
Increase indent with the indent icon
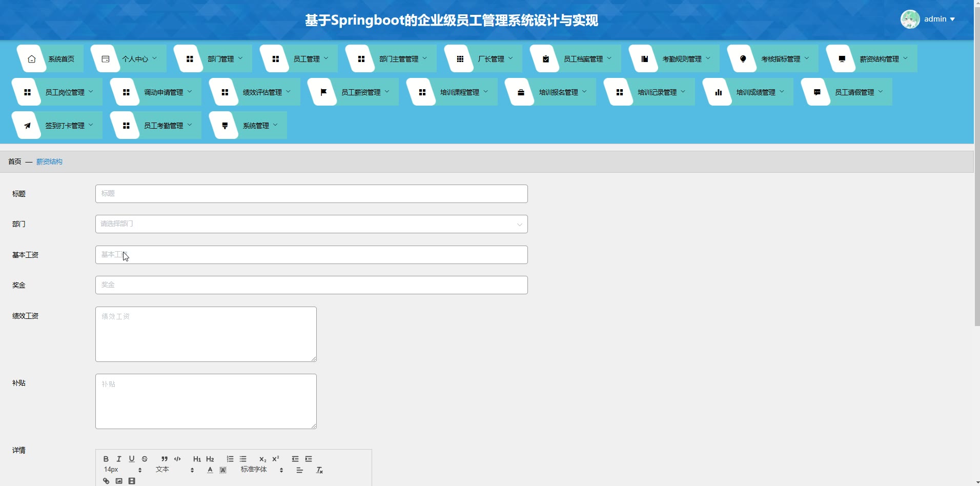click(309, 459)
